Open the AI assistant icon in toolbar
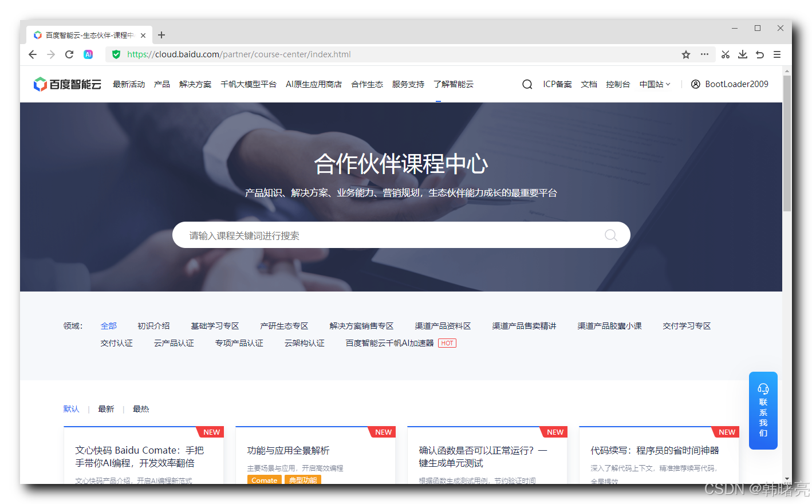The width and height of the screenshot is (812, 504). point(88,54)
